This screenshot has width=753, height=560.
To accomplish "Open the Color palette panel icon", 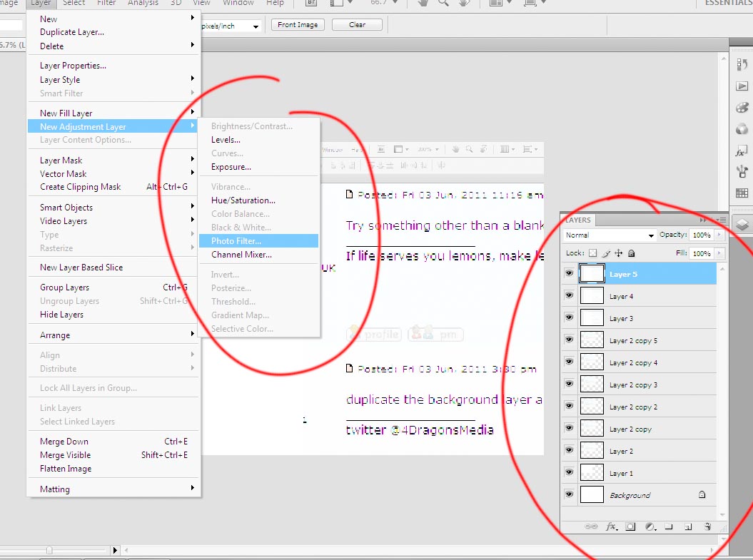I will 742,108.
